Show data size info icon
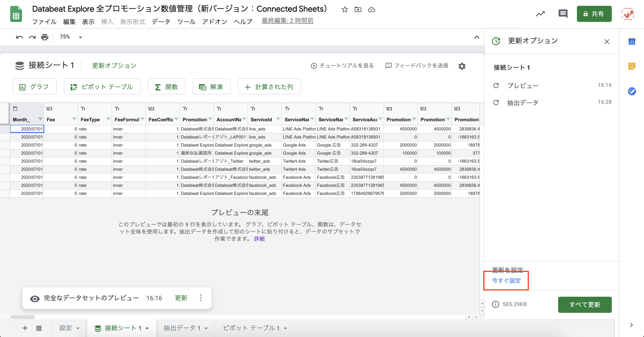Screen dimensions: 644x337 [495, 305]
